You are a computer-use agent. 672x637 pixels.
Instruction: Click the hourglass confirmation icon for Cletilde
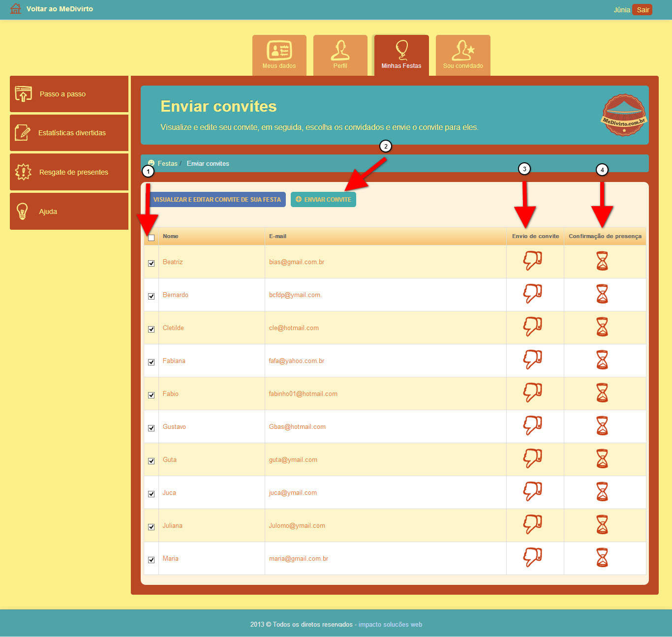[602, 327]
